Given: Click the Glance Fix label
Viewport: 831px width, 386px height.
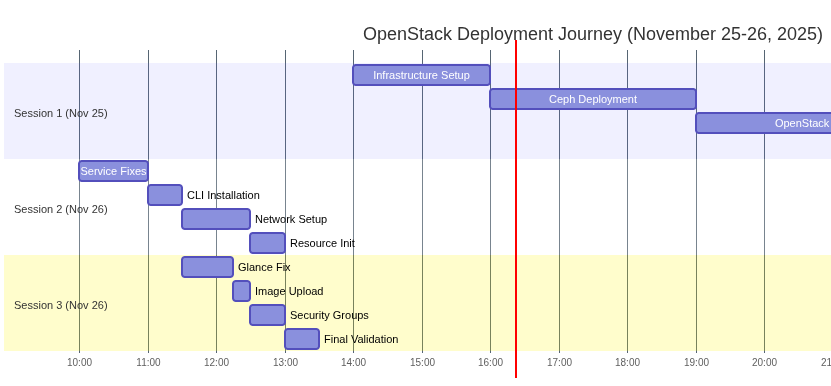Looking at the screenshot, I should coord(264,267).
